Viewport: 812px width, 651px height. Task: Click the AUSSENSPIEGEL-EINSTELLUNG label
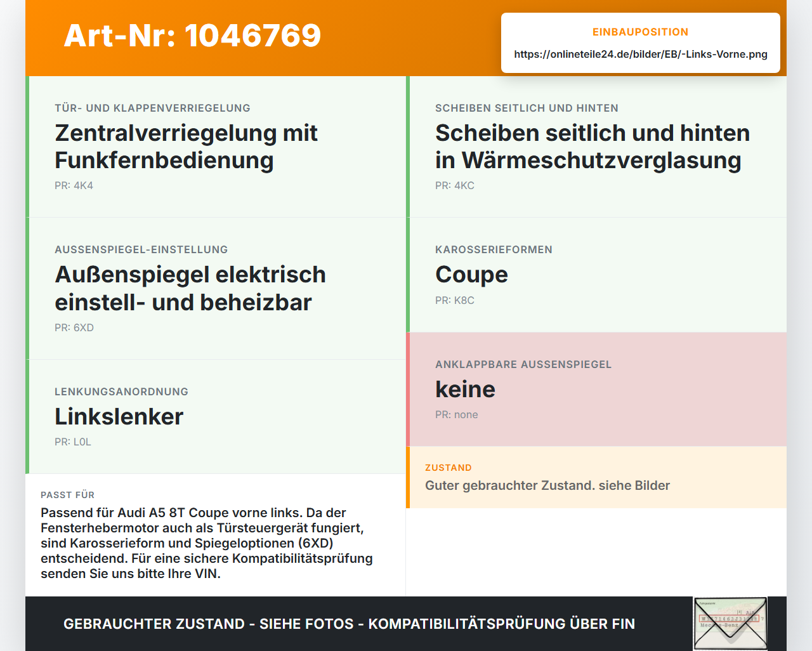click(141, 249)
